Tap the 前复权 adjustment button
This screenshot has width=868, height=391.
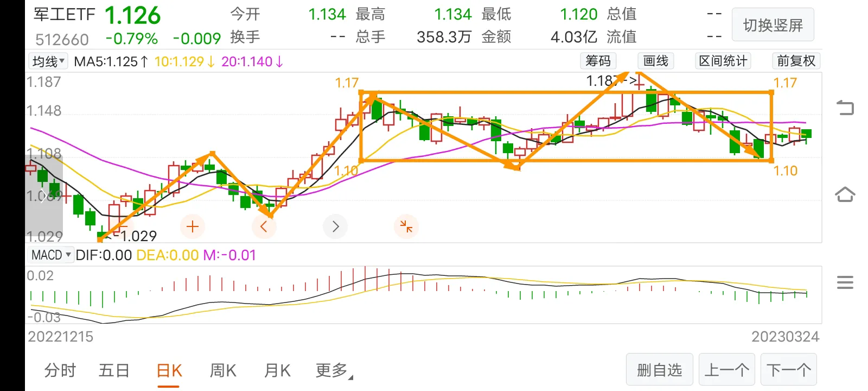[x=796, y=61]
